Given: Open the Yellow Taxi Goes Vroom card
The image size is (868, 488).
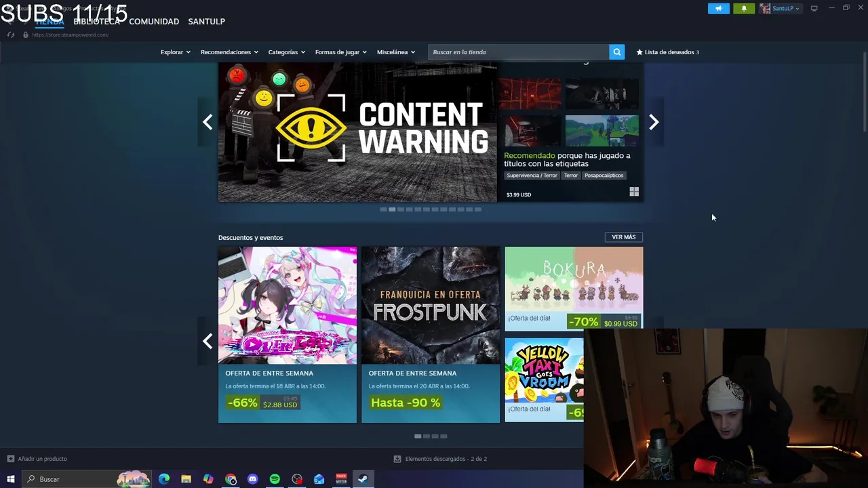Looking at the screenshot, I should (544, 380).
